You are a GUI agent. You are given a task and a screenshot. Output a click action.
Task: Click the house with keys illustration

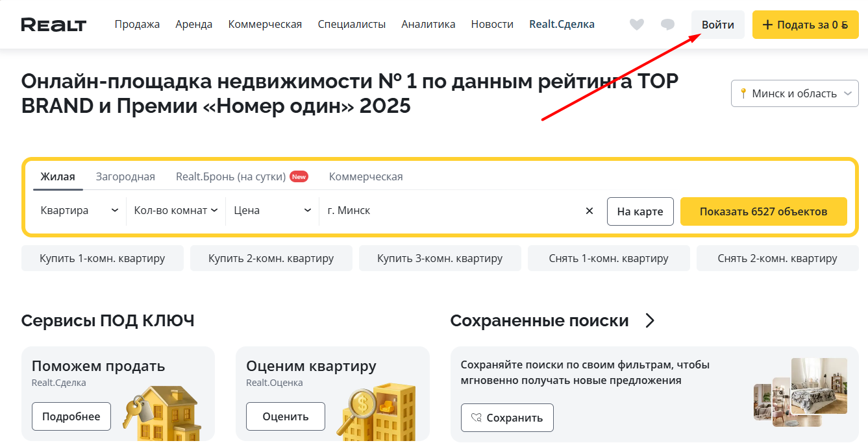[x=161, y=413]
